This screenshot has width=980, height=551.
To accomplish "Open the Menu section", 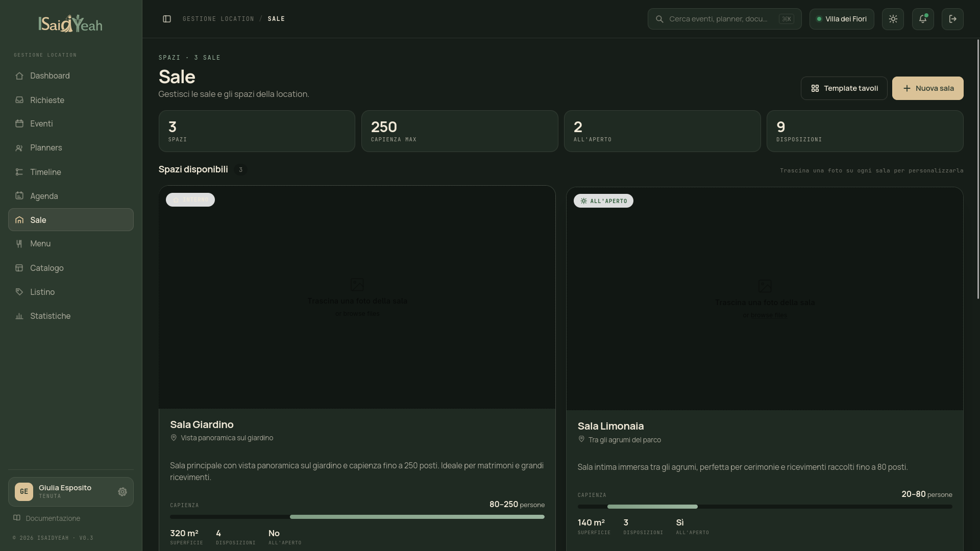I will [71, 243].
